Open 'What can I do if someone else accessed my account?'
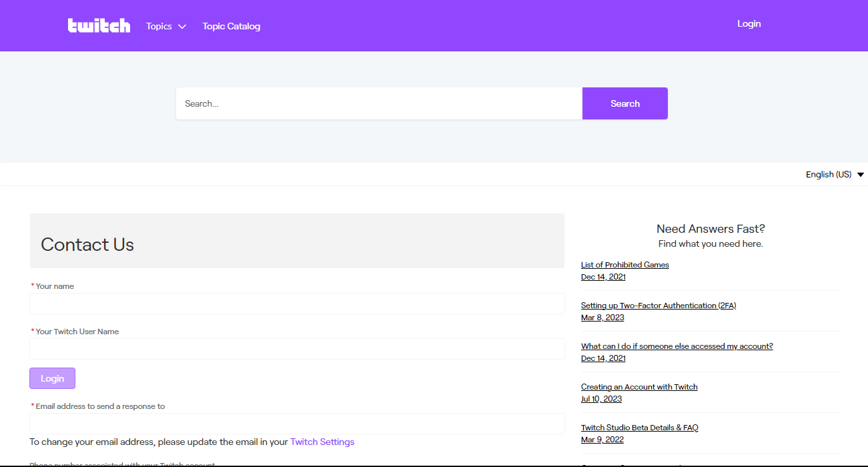The width and height of the screenshot is (868, 467). tap(677, 346)
